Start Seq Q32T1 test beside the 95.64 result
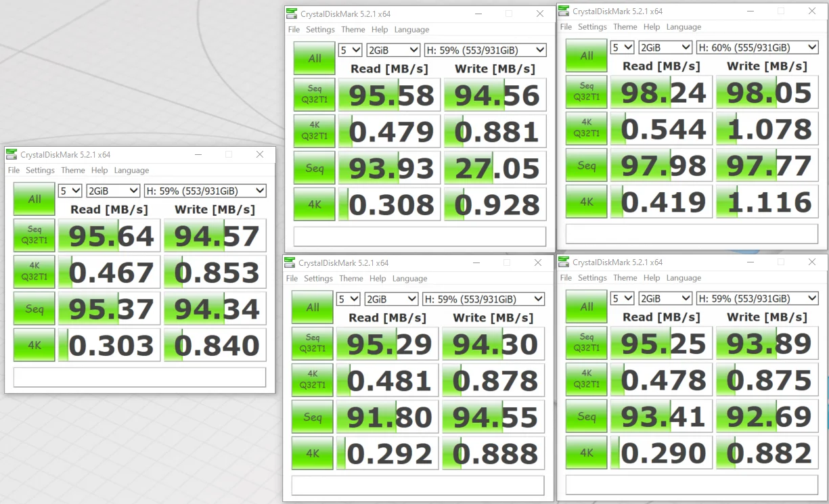 click(35, 235)
